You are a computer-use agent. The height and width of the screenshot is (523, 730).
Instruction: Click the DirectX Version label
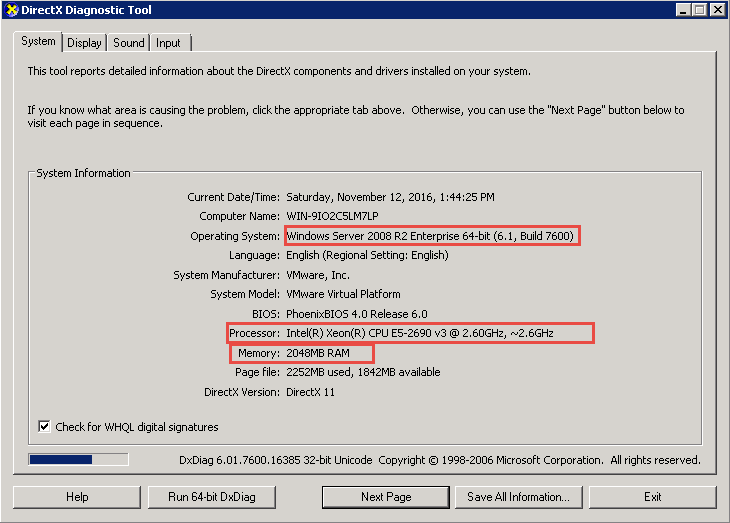[242, 392]
